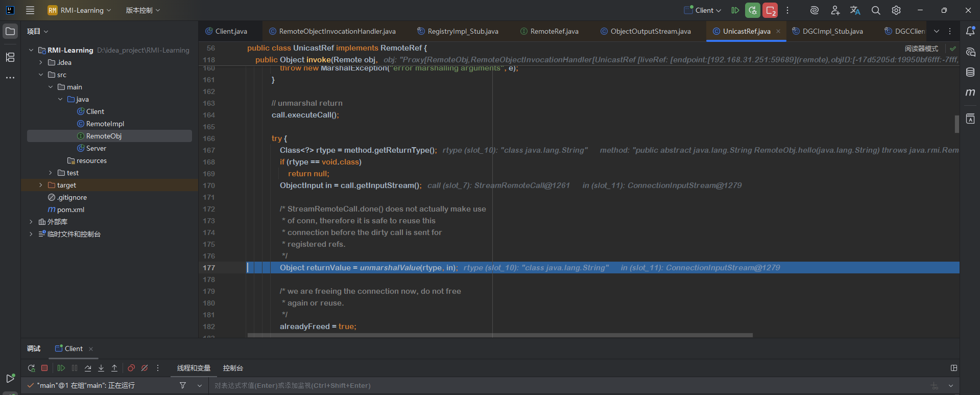Click the View Breakpoints icon
980x395 pixels.
(131, 368)
